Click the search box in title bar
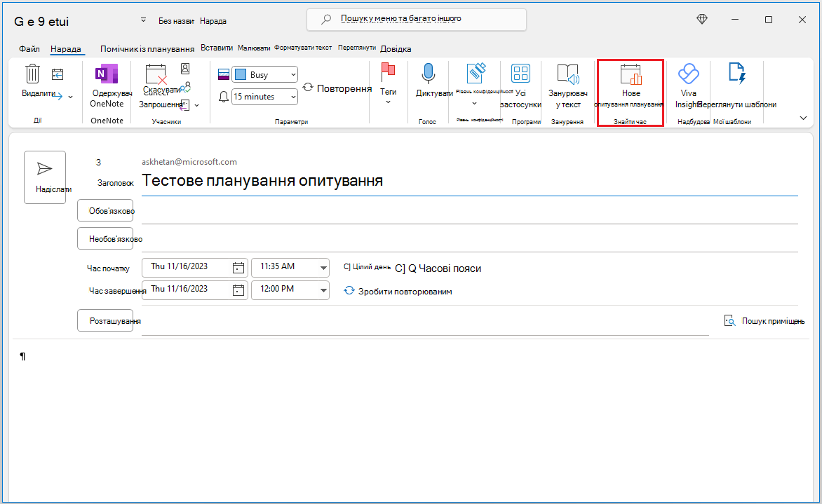The height and width of the screenshot is (504, 822). click(416, 20)
